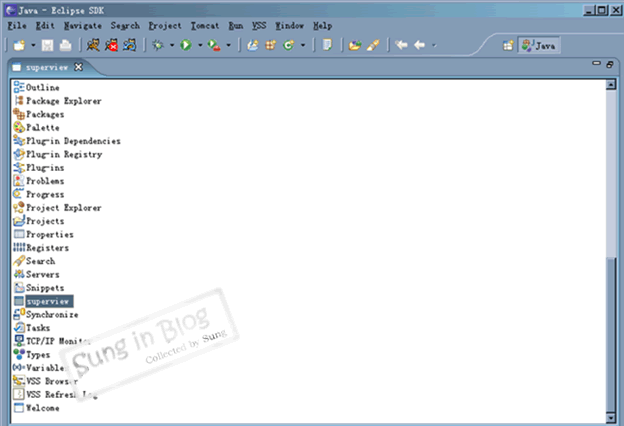
Task: Open the New wizard dropdown arrow
Action: pyautogui.click(x=33, y=45)
